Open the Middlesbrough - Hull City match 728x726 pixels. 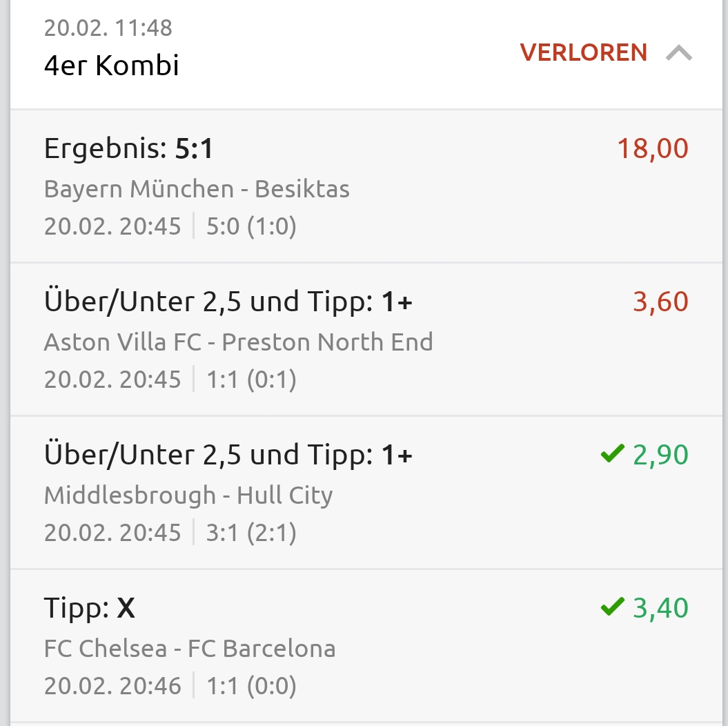point(188,495)
